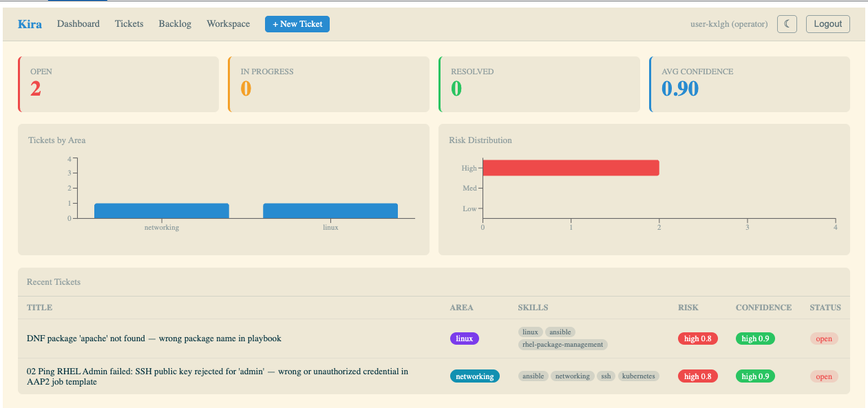Click the Kira logo

pyautogui.click(x=30, y=24)
